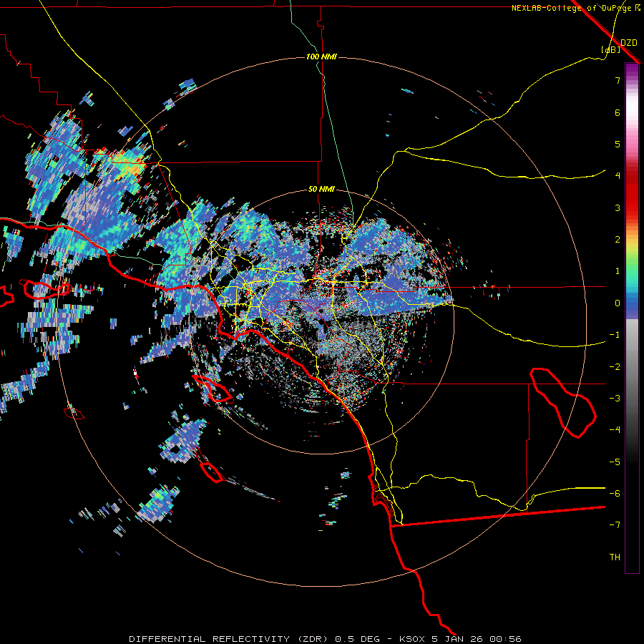Viewport: 644px width, 644px height.
Task: Click the "-2" value on the scale
Action: coord(615,367)
